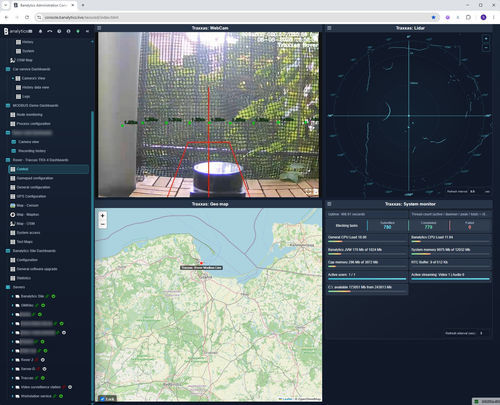
Task: Open Map - Cesium in the sidebar
Action: pyautogui.click(x=28, y=205)
